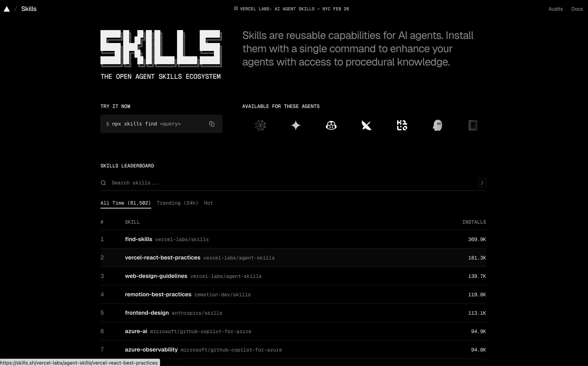Open the web-design-guidelines skill row
Screen dimensions: 588x366
click(293, 276)
